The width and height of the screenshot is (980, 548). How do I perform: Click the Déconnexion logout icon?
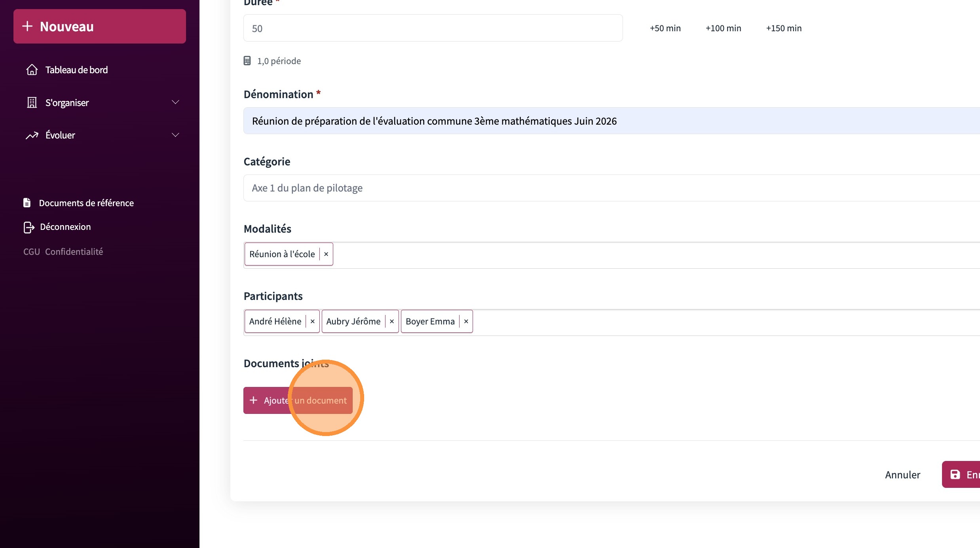point(28,227)
